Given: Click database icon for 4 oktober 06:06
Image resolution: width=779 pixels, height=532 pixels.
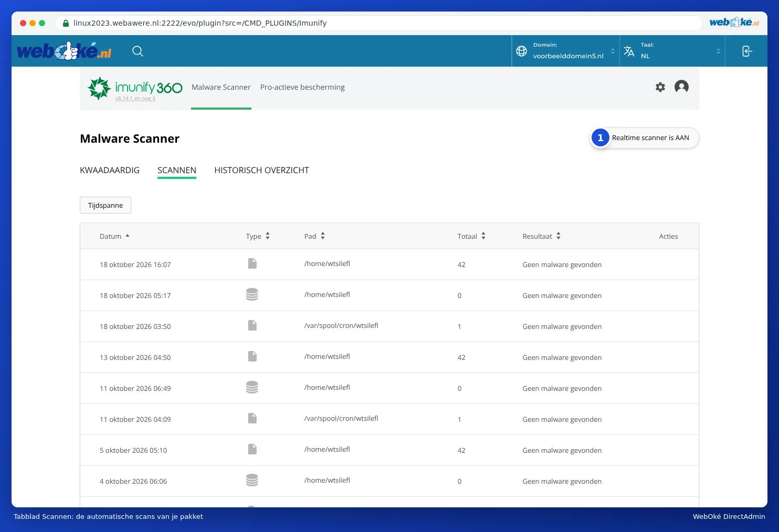Looking at the screenshot, I should tap(252, 480).
